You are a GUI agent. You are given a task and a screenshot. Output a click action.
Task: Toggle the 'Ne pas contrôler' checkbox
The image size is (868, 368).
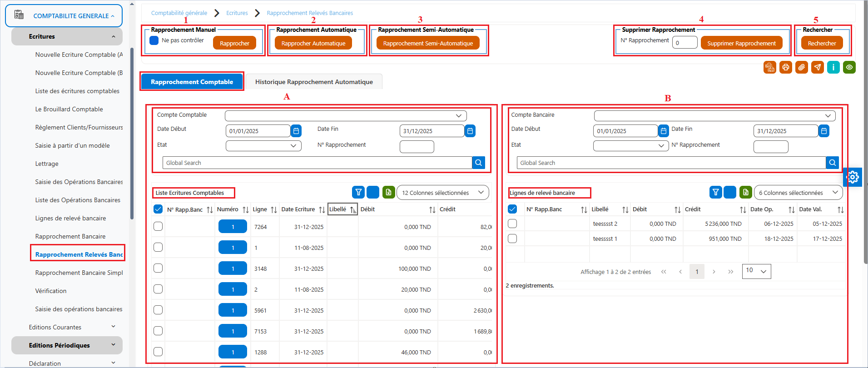pyautogui.click(x=154, y=40)
